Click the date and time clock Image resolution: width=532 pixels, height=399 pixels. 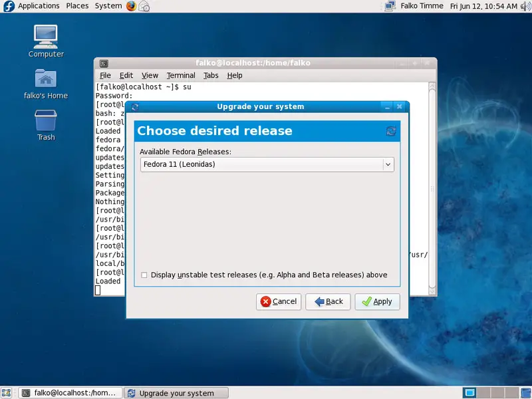coord(483,6)
